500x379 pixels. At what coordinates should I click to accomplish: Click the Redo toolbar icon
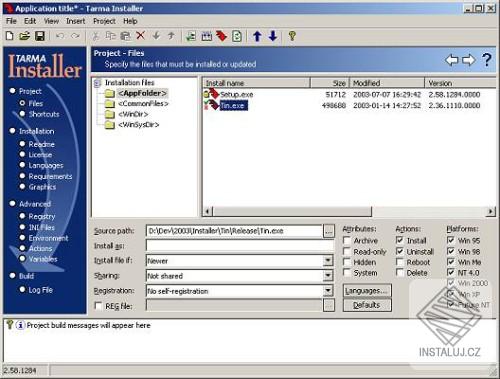click(x=76, y=36)
